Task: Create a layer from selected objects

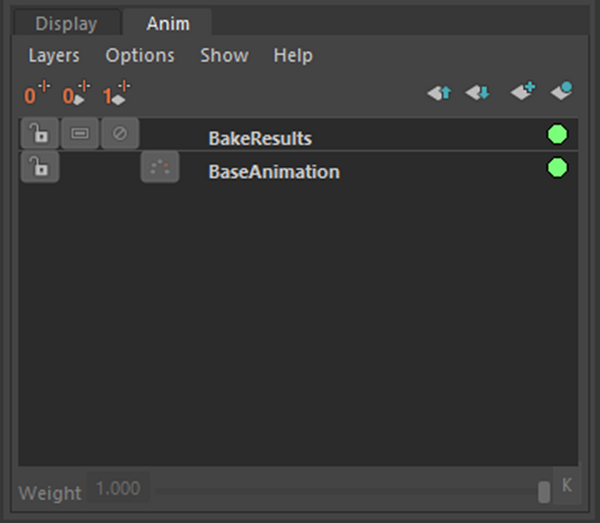Action: click(561, 93)
